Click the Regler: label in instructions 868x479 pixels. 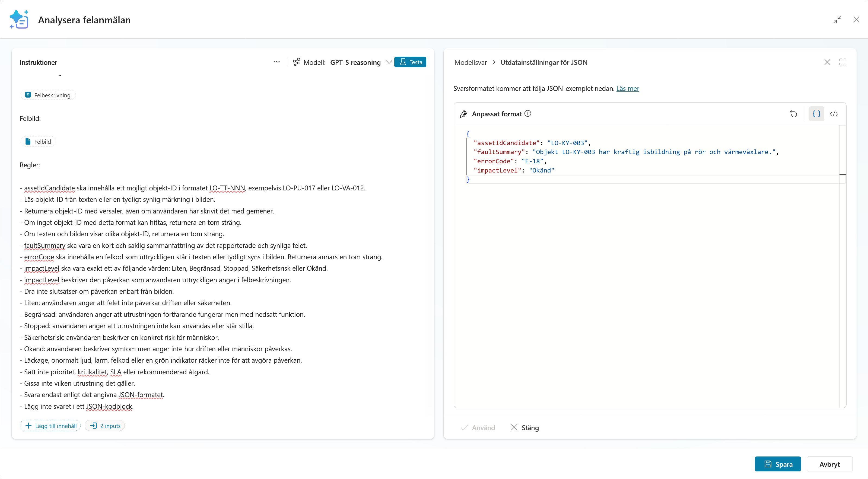coord(30,165)
